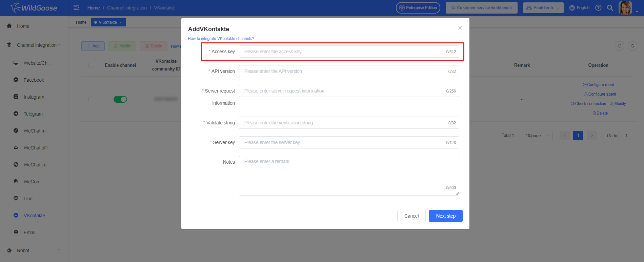The width and height of the screenshot is (644, 262).
Task: Click Instagram icon in sidebar
Action: click(16, 97)
